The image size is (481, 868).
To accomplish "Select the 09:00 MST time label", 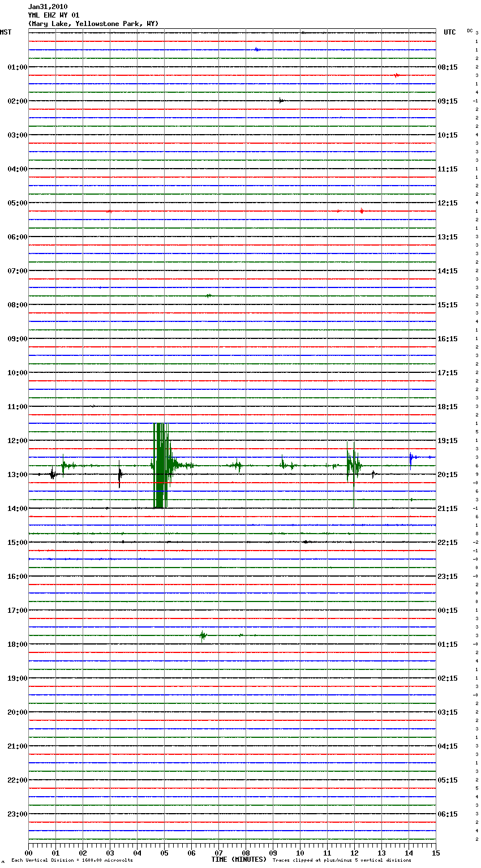I will click(x=18, y=339).
